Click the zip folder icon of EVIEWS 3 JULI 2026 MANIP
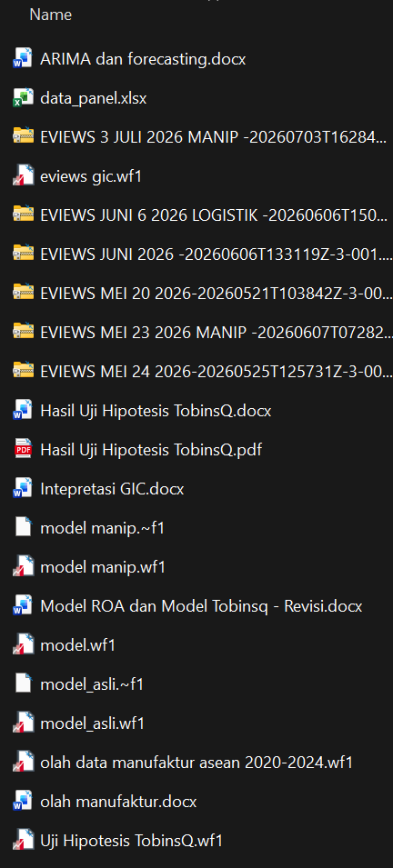The height and width of the screenshot is (868, 393). 23,136
